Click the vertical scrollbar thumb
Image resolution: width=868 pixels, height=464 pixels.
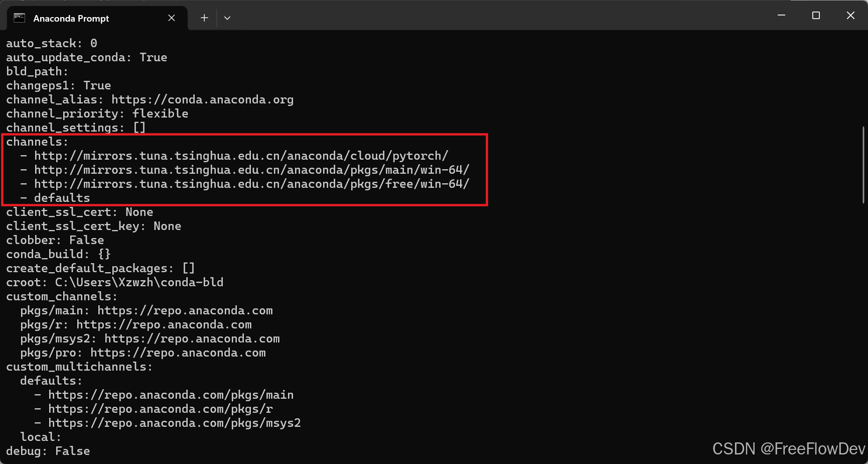863,165
